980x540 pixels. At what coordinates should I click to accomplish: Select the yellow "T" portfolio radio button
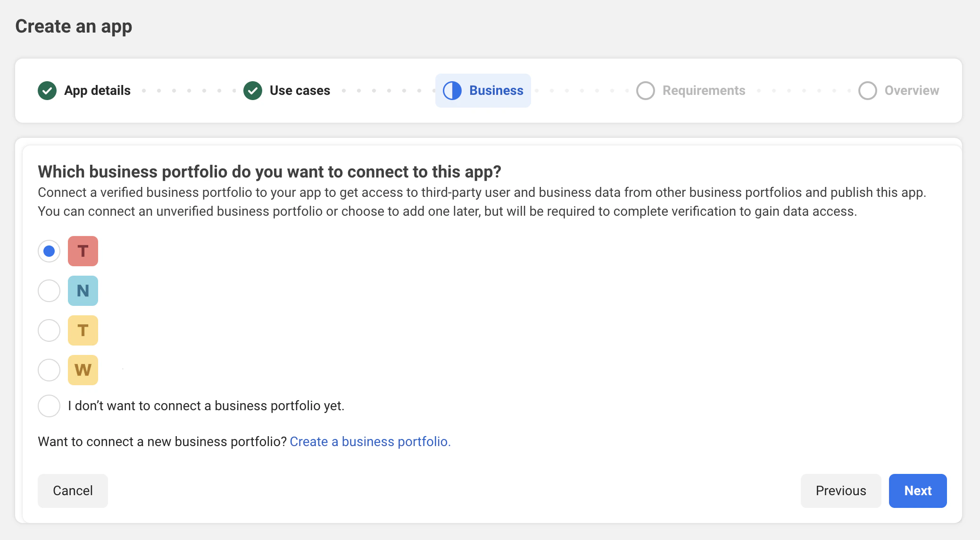point(49,330)
